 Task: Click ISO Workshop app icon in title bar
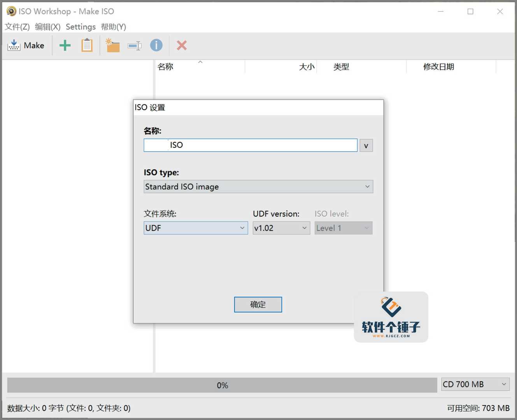coord(11,11)
